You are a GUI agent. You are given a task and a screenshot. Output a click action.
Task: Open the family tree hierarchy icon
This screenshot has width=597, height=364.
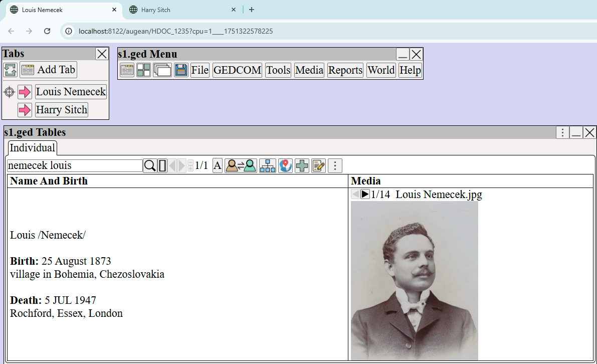268,166
